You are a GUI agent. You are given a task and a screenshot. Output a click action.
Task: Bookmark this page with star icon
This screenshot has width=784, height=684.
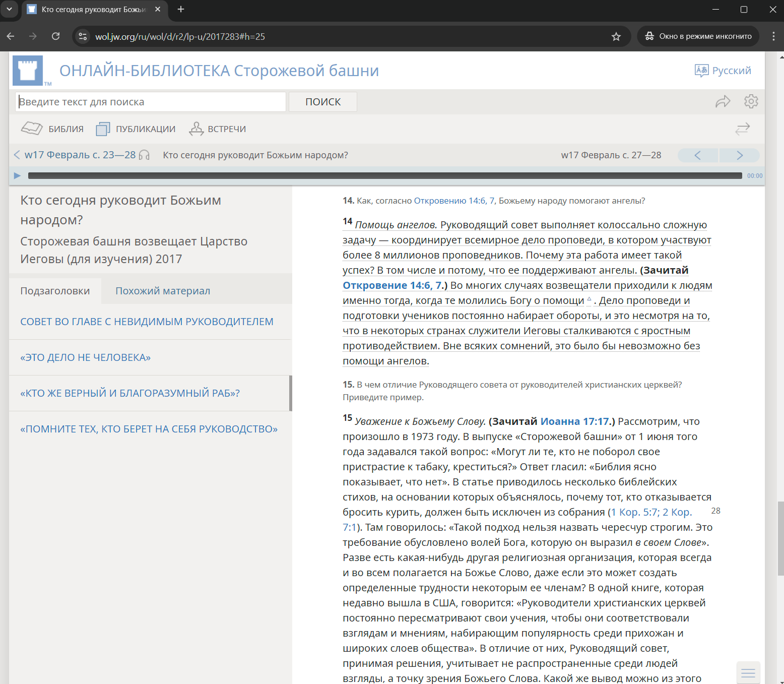[616, 36]
